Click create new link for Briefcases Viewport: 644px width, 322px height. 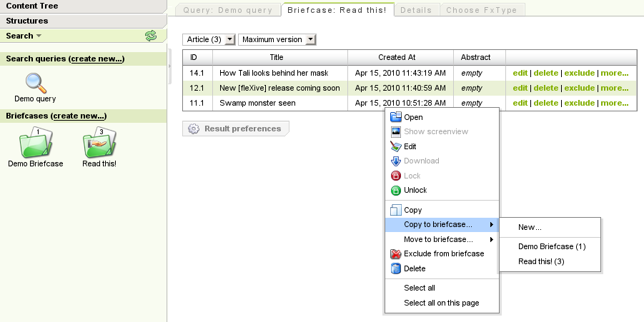[x=79, y=116]
